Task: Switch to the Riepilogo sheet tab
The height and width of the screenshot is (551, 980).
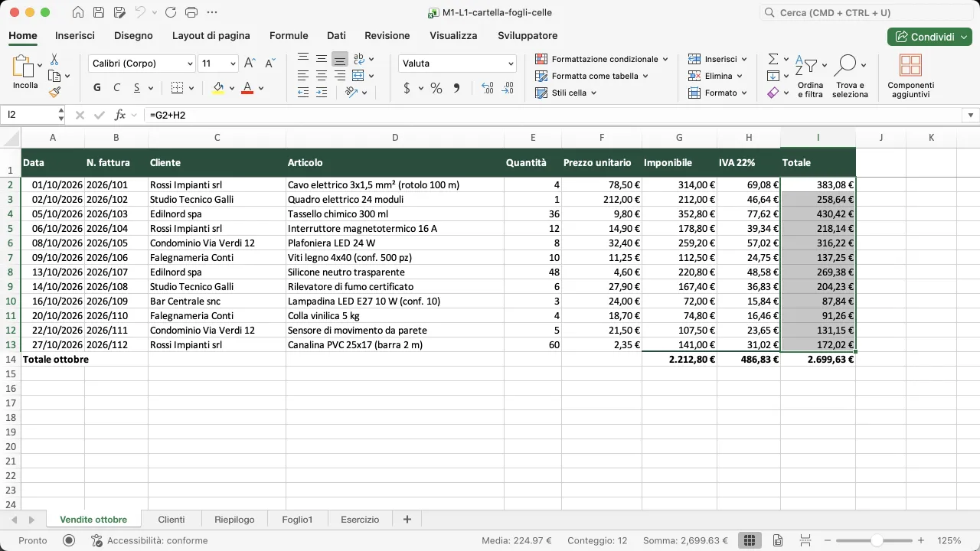Action: 234,520
